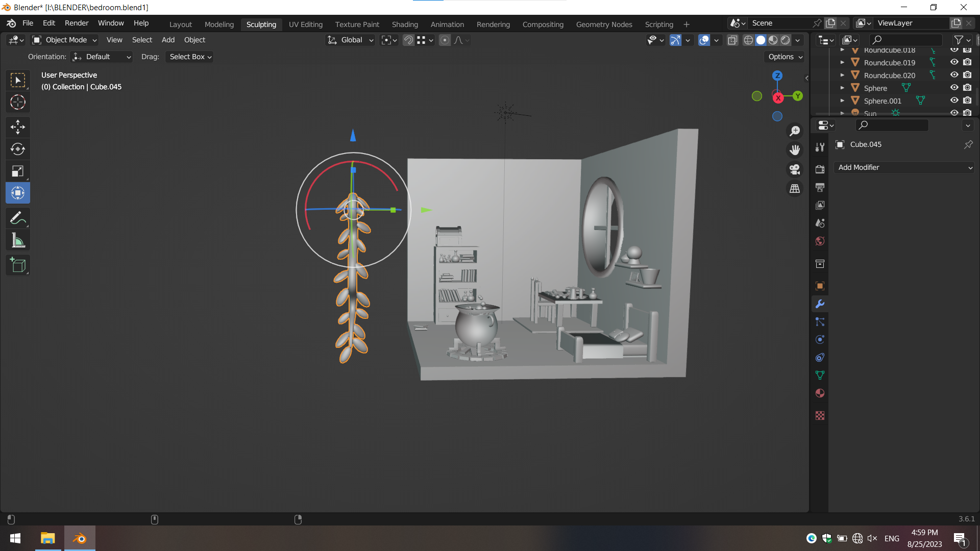Toggle camera view in viewport

tap(795, 169)
